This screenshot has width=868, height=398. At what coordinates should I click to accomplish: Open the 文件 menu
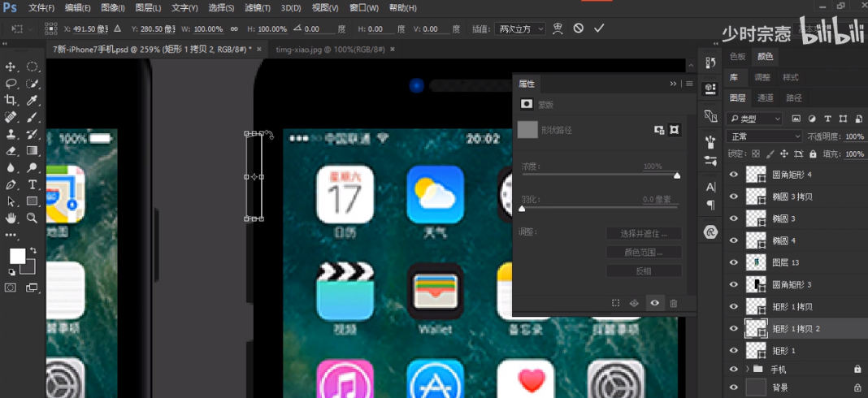[x=42, y=8]
